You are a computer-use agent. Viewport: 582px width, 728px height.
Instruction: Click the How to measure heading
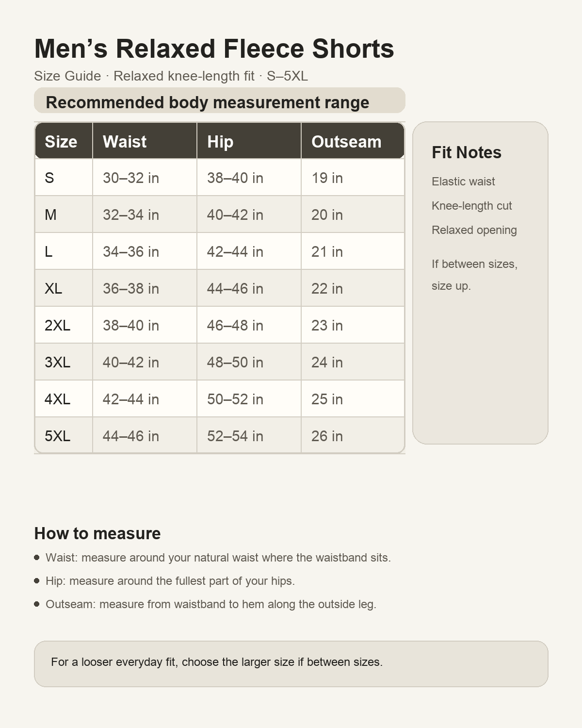(97, 533)
